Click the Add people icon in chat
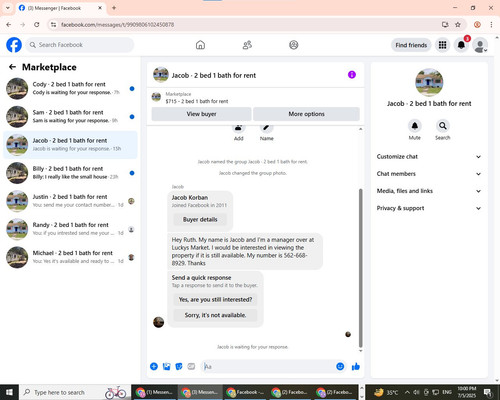The height and width of the screenshot is (400, 500). click(x=238, y=128)
